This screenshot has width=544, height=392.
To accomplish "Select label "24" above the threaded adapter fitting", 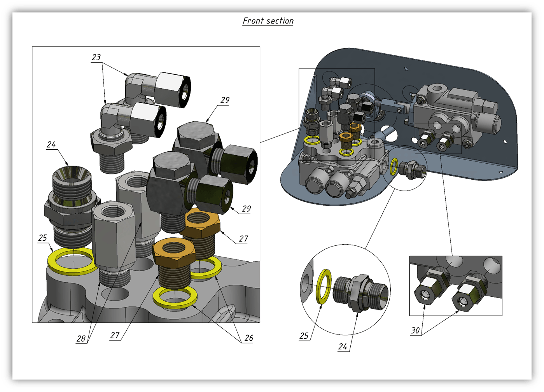I will click(51, 145).
